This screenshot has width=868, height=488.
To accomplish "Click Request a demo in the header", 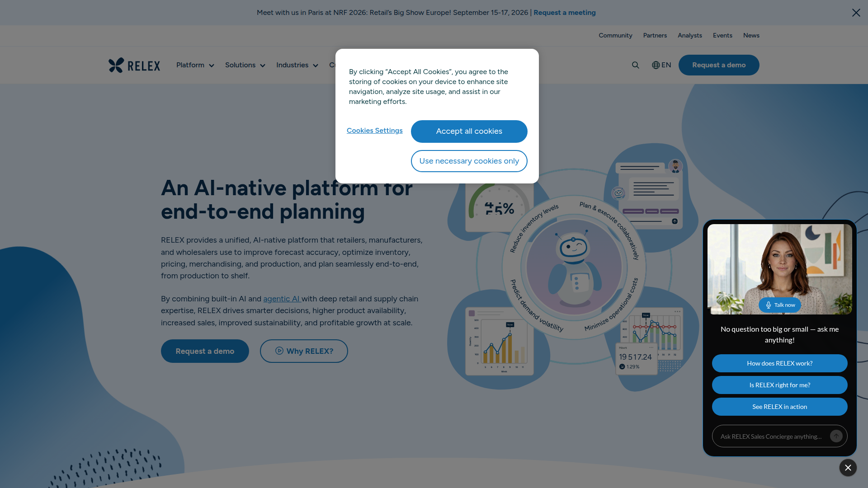I will pyautogui.click(x=719, y=65).
